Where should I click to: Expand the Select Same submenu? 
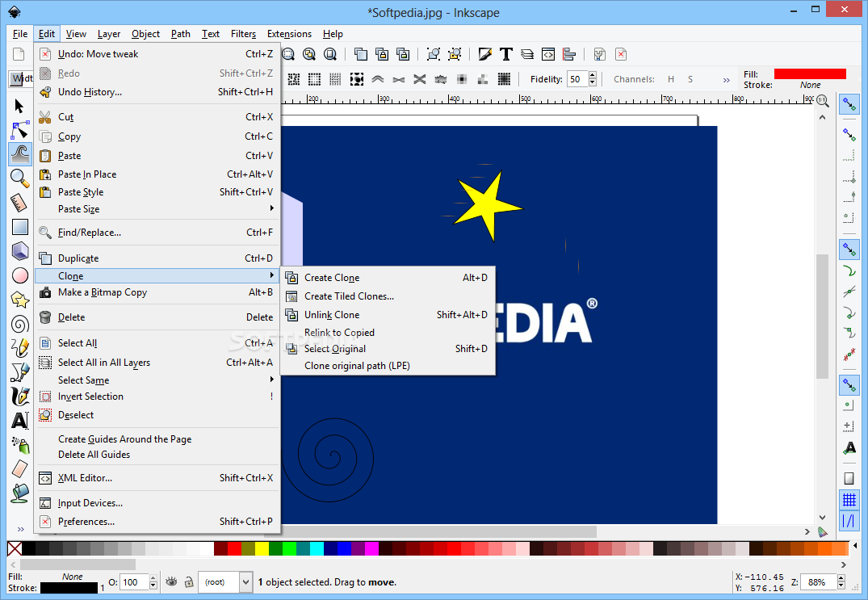point(157,380)
